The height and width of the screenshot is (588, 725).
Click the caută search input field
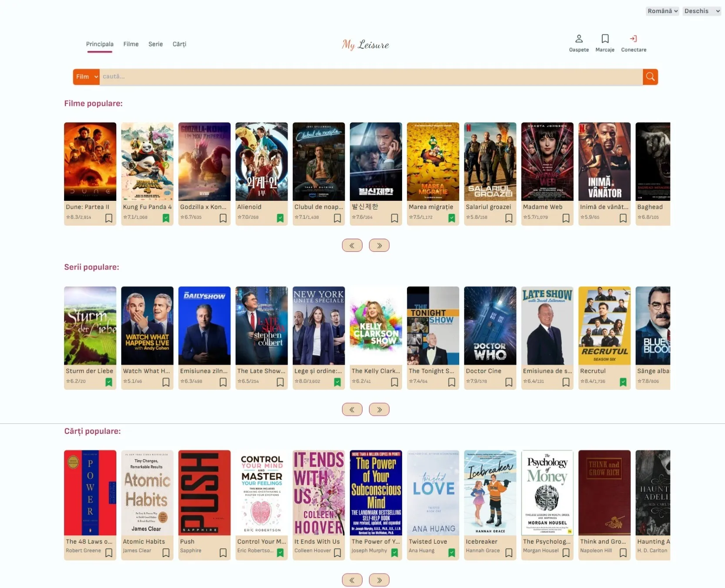371,77
